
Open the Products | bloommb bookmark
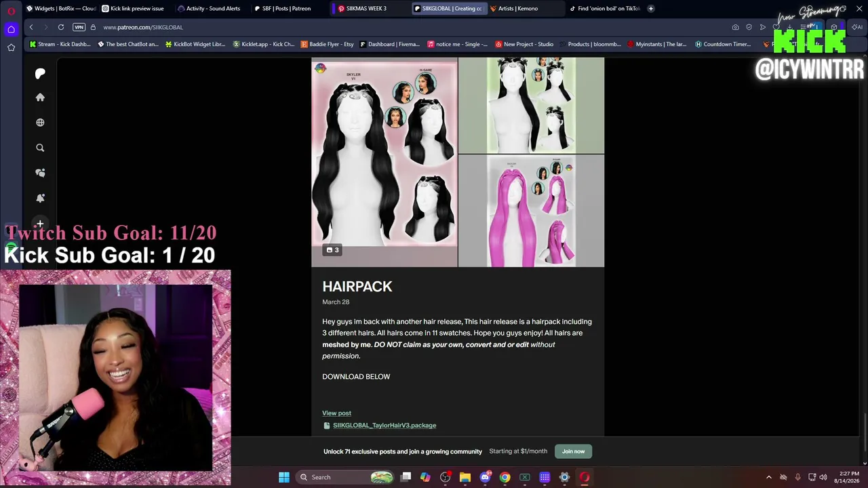point(590,44)
